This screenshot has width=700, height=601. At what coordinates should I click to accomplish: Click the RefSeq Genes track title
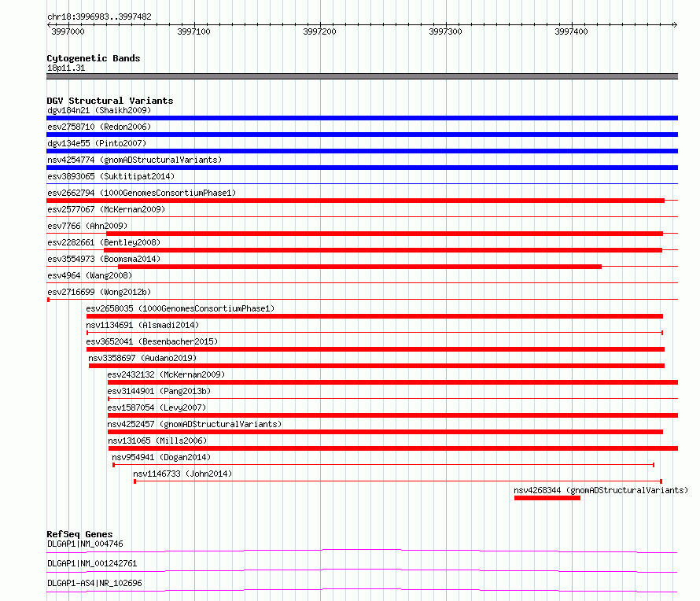pyautogui.click(x=79, y=534)
